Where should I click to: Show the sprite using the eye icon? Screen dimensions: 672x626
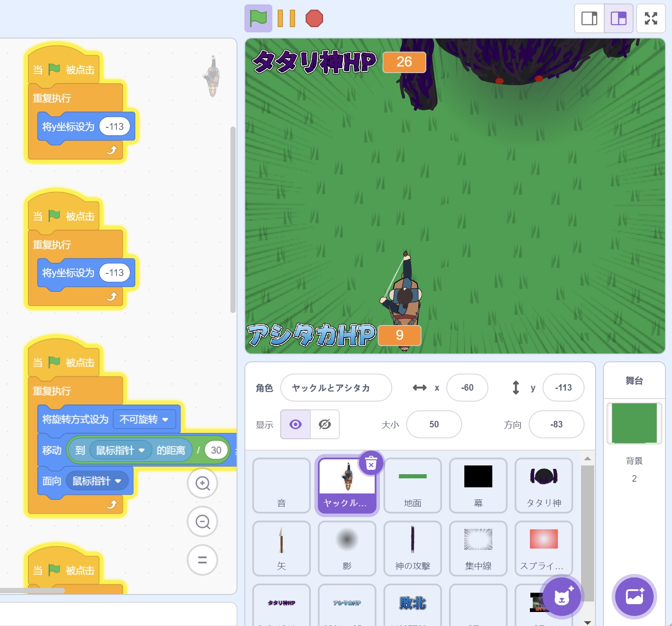coord(296,424)
